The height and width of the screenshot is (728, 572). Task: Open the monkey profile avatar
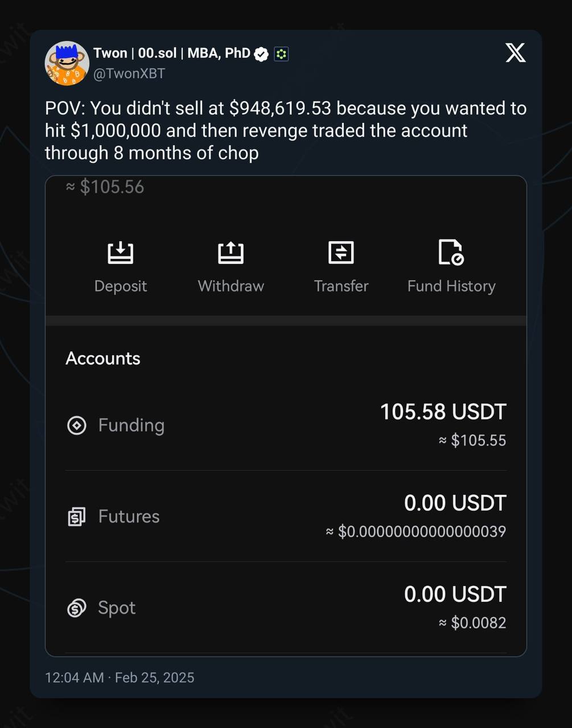(x=67, y=63)
